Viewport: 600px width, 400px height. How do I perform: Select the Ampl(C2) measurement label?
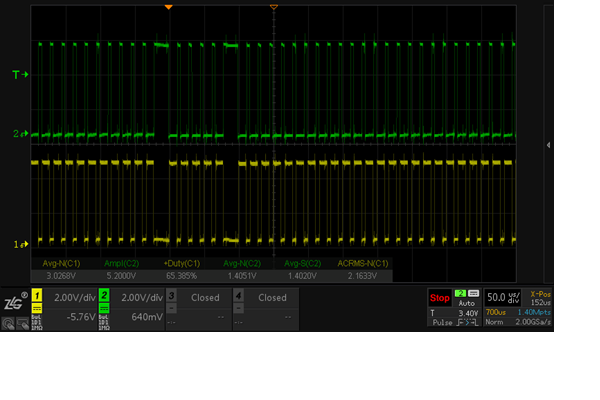(121, 263)
